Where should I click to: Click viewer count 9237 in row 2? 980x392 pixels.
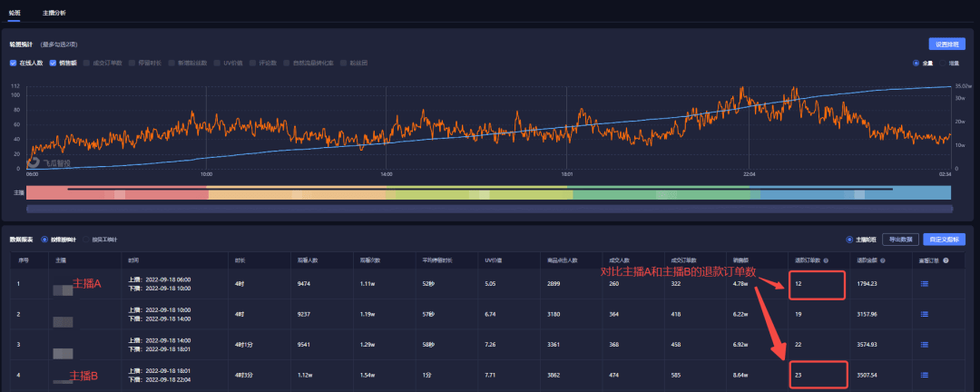[x=305, y=315]
